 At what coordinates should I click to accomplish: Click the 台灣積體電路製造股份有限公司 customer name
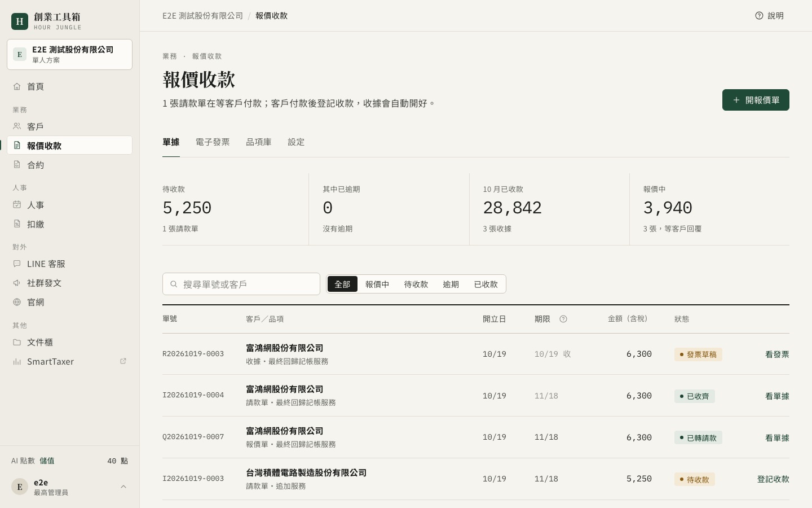[306, 473]
